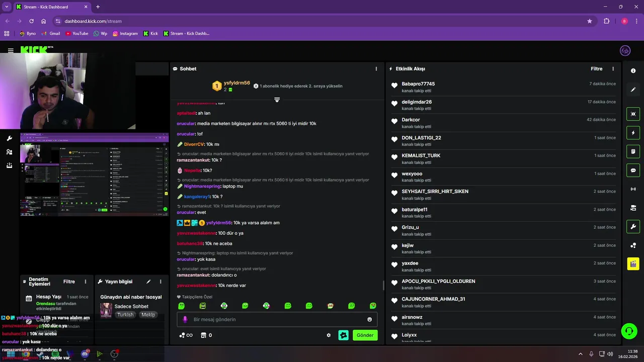Click the Bir mesaj gönderin input field

point(277,319)
